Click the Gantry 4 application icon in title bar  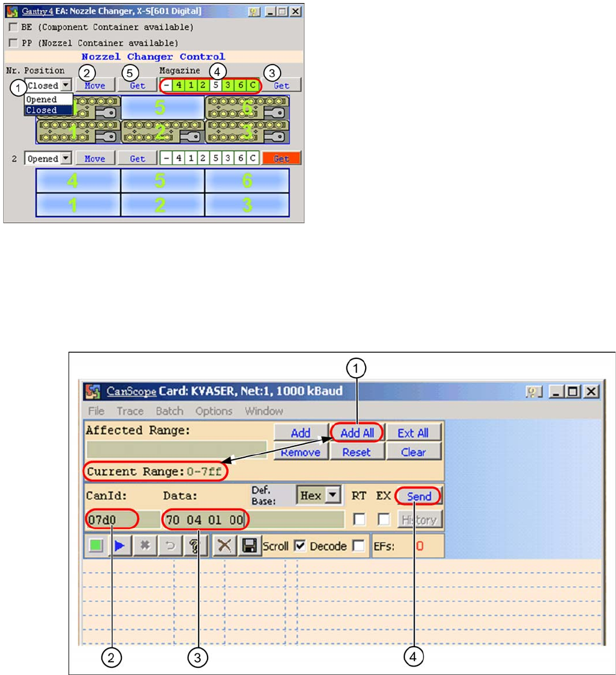pyautogui.click(x=12, y=11)
